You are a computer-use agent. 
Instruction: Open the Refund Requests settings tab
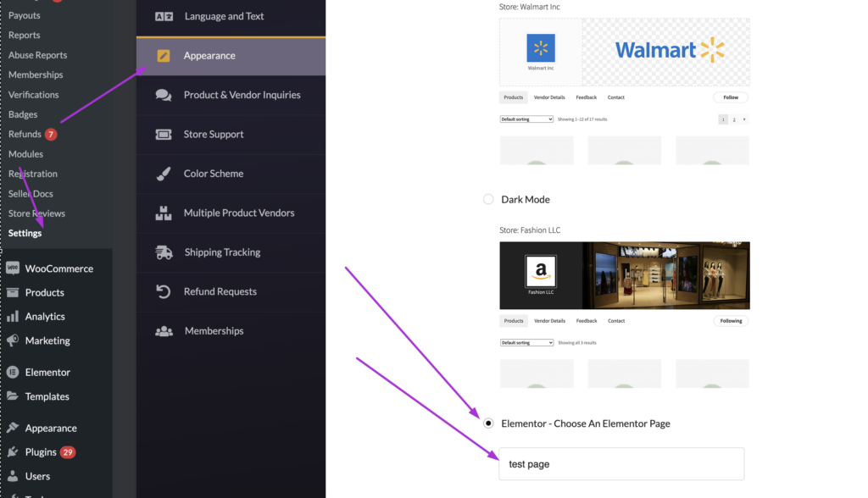[x=231, y=291]
